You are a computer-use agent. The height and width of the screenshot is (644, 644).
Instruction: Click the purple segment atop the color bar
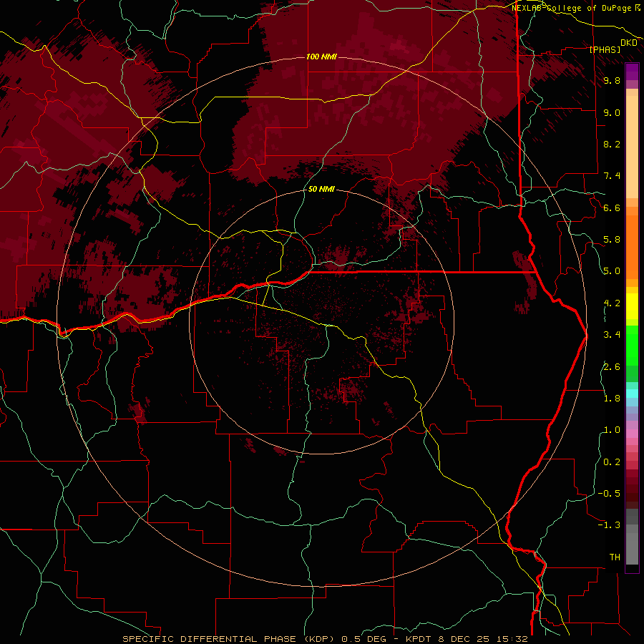pyautogui.click(x=632, y=72)
